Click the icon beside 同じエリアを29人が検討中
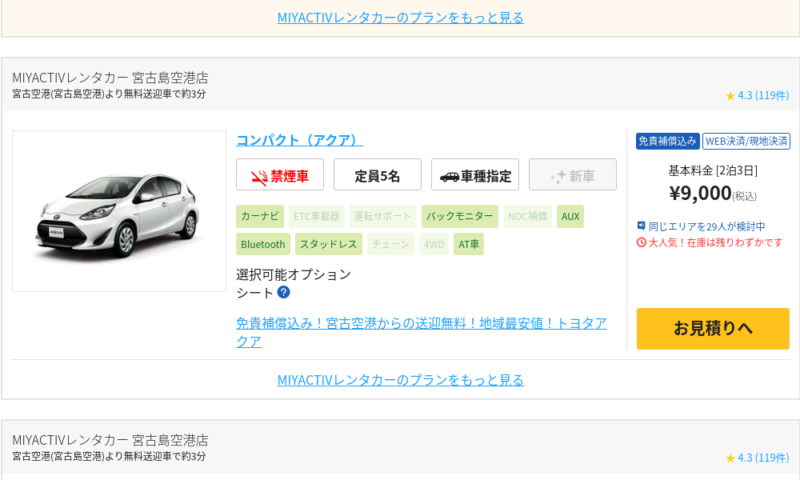Viewport: 800px width, 480px height. coord(641,225)
